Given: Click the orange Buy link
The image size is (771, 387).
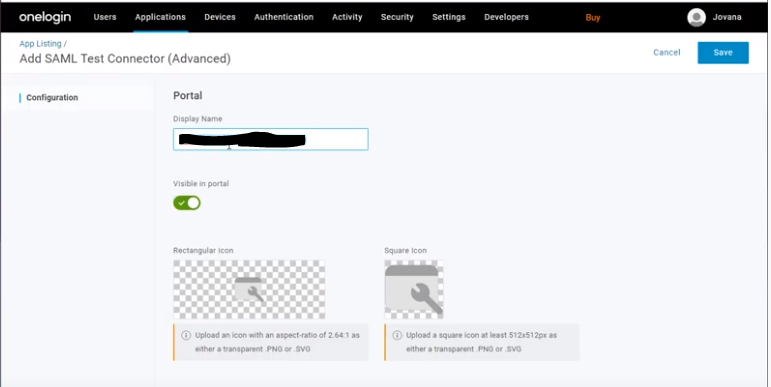Looking at the screenshot, I should click(x=593, y=18).
